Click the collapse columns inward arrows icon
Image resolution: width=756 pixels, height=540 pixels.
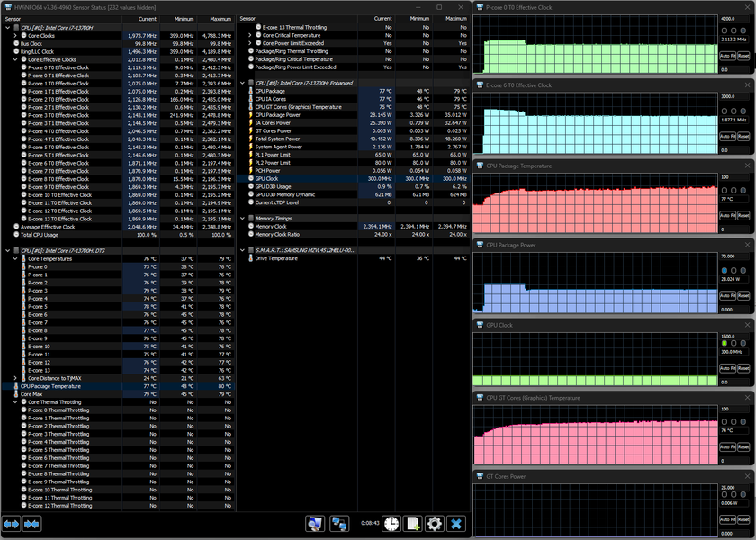[31, 524]
